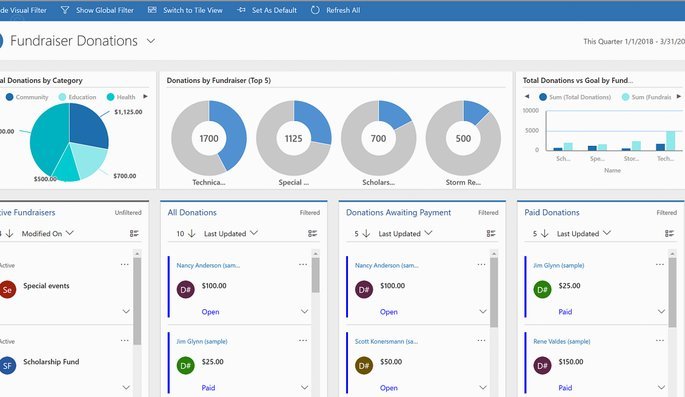Viewport: 685px width, 397px height.
Task: Open Nancy Anderson link in All Donations
Action: click(x=208, y=265)
